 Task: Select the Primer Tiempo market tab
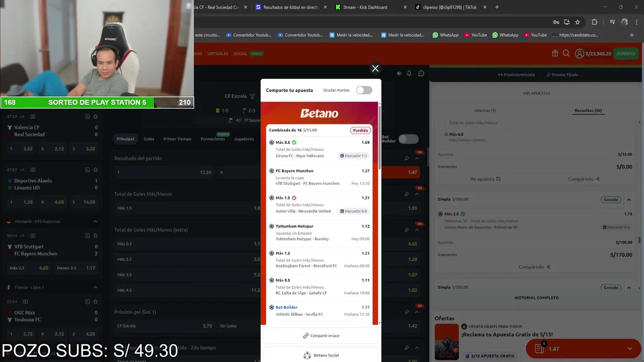pos(177,139)
